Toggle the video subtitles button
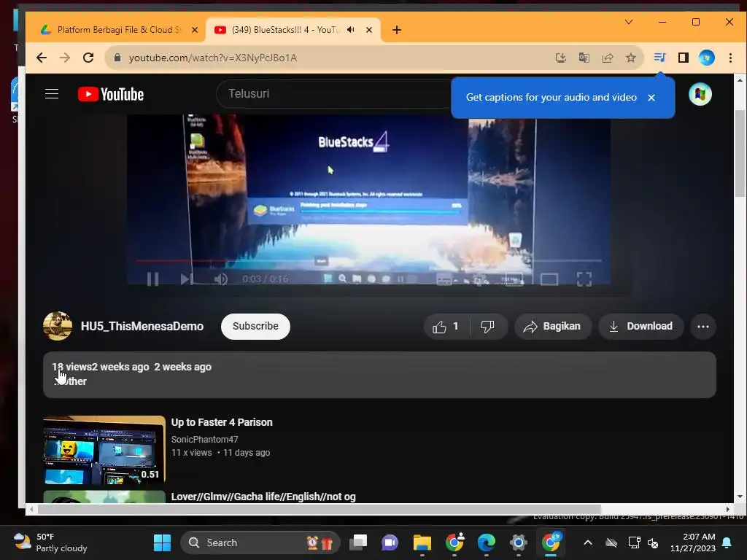 pyautogui.click(x=444, y=279)
